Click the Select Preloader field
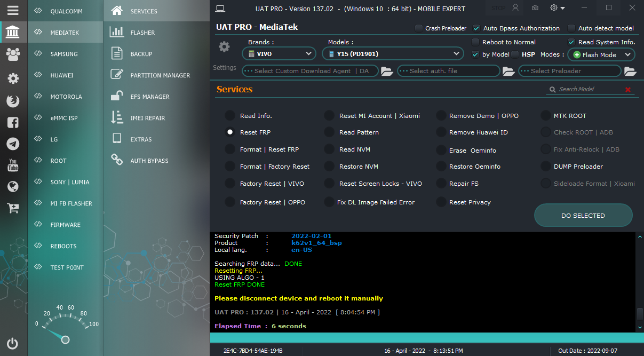Image resolution: width=644 pixels, height=356 pixels. (570, 71)
